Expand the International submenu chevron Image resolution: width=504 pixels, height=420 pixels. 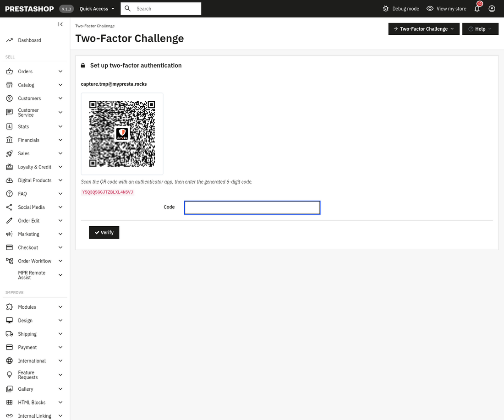point(60,360)
